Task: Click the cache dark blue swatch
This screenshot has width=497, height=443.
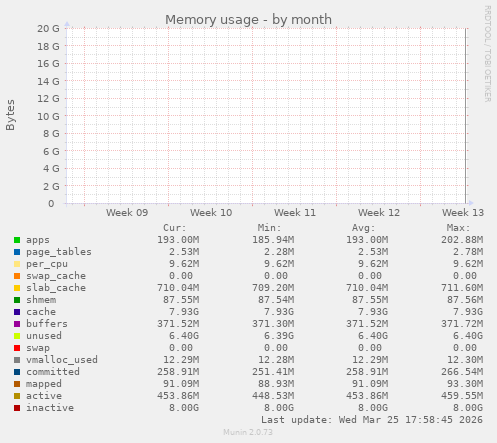Action: (17, 312)
